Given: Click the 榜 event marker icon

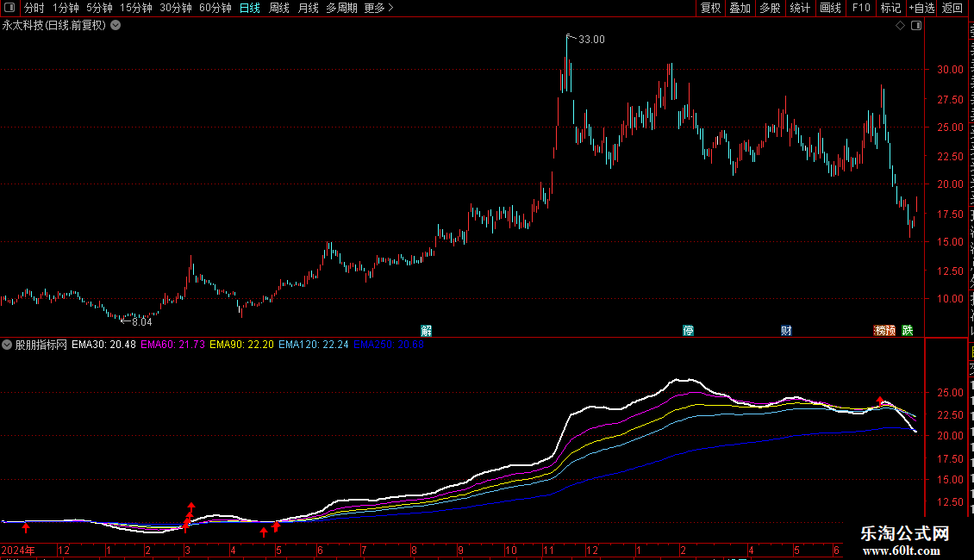Looking at the screenshot, I should [879, 330].
